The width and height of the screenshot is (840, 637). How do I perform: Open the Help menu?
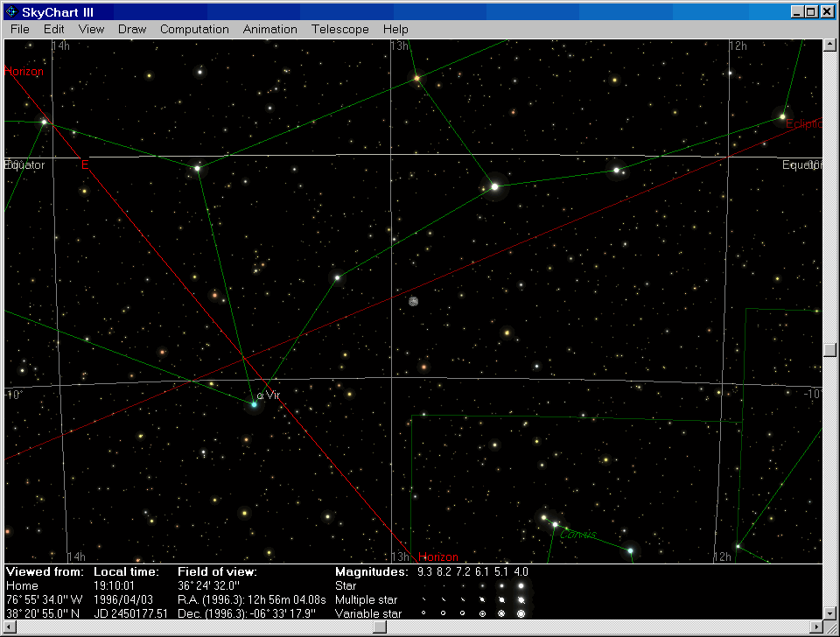pos(395,29)
